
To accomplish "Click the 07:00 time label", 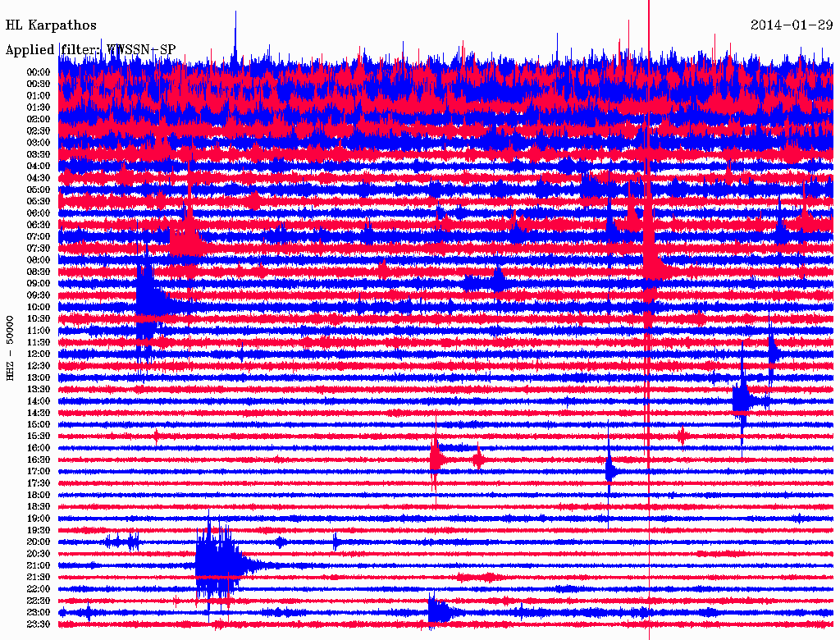I will pyautogui.click(x=39, y=236).
